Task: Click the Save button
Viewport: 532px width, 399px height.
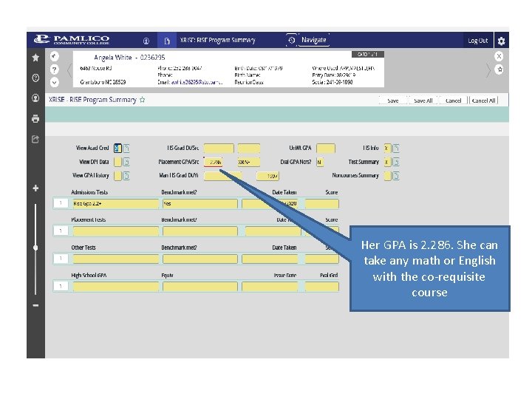Action: pyautogui.click(x=393, y=100)
